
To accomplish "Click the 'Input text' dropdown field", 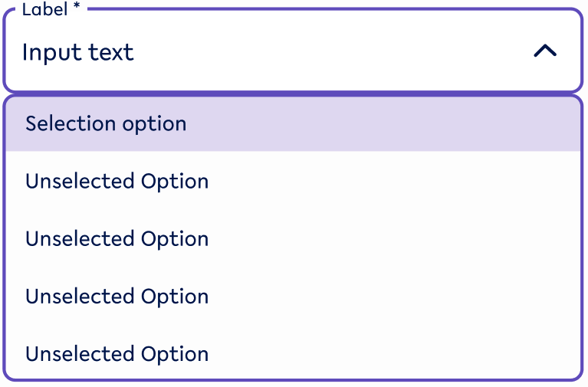I will tap(291, 51).
